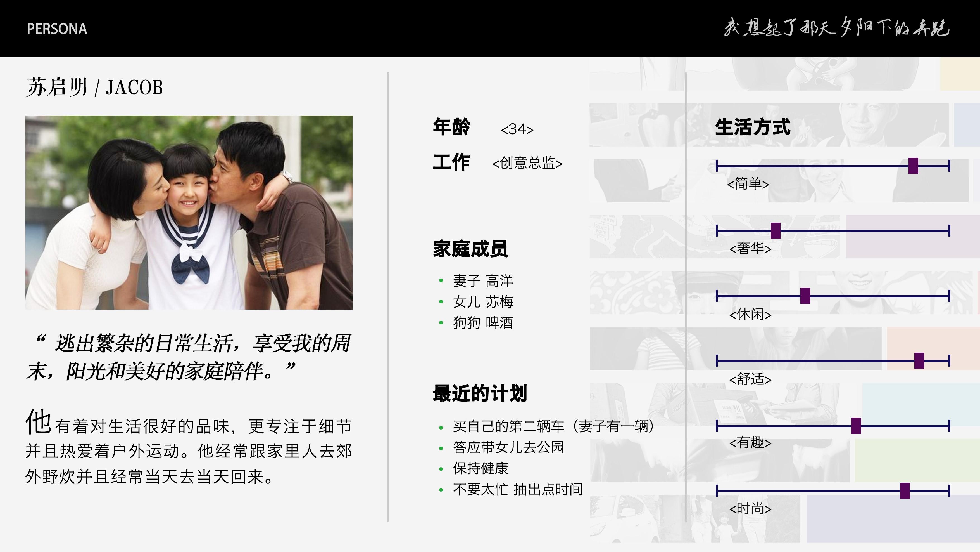This screenshot has width=980, height=552.
Task: Click the 休闲 slider handle
Action: click(805, 296)
